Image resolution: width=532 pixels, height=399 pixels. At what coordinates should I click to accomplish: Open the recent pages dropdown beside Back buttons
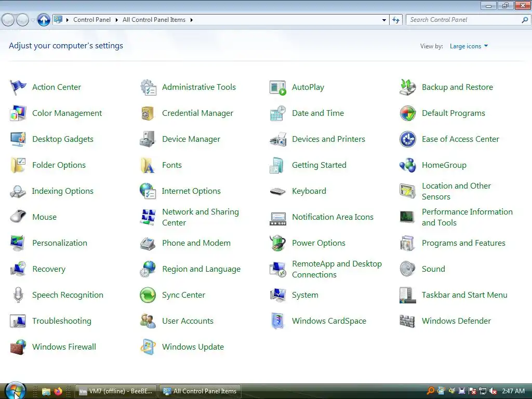pyautogui.click(x=33, y=20)
